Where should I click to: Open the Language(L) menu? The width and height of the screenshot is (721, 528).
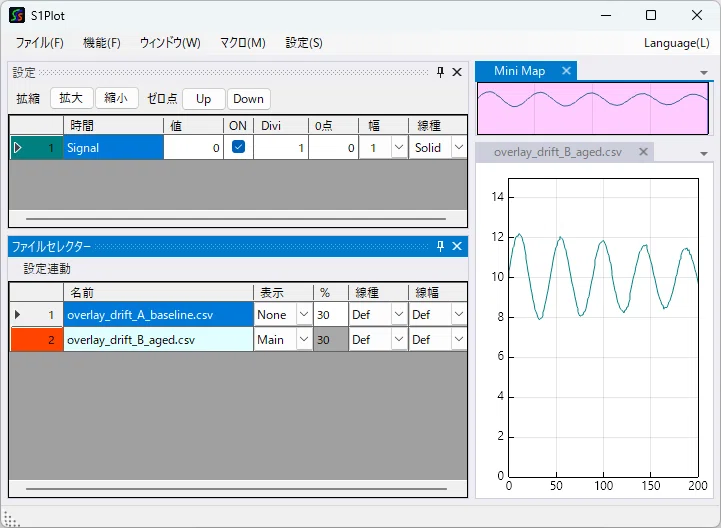676,43
